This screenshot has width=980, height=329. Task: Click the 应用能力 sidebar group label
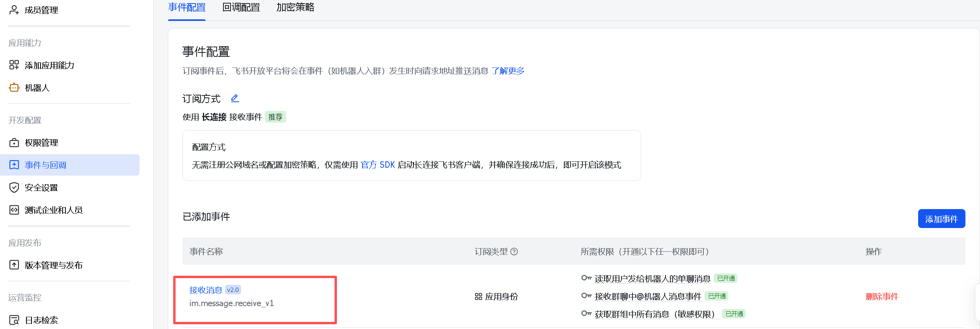pos(25,43)
